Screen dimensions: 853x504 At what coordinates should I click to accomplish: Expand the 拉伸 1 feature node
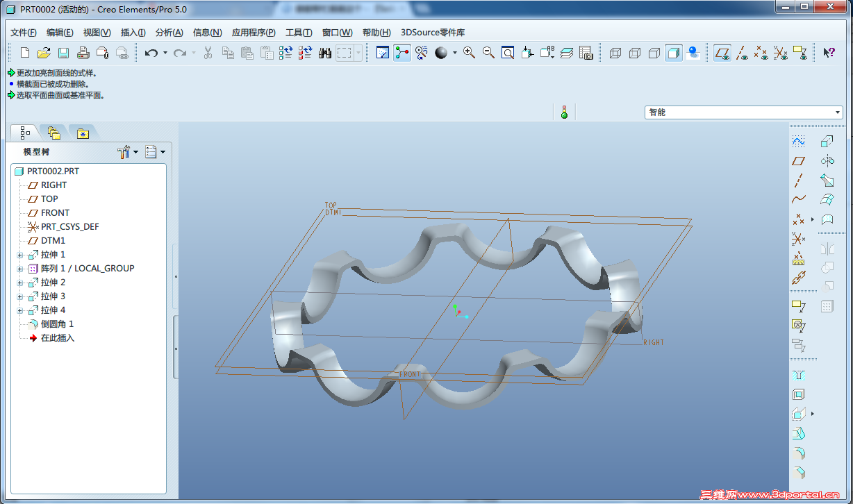point(19,255)
